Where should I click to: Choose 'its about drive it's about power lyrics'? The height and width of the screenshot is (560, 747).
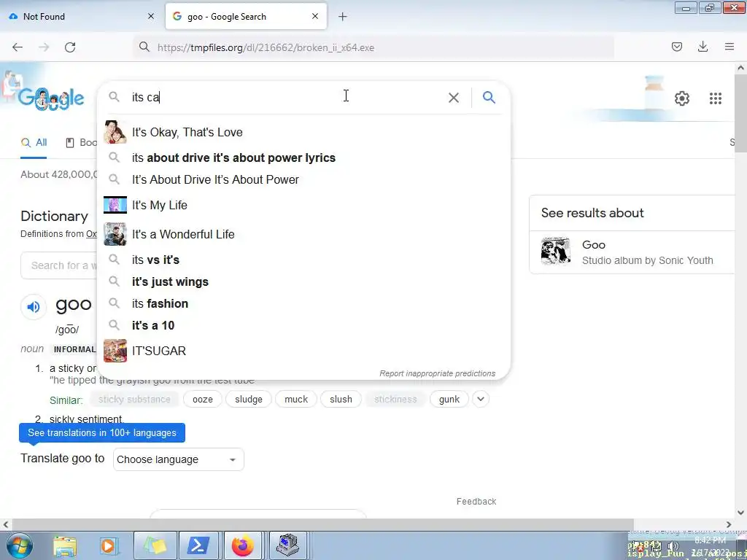pos(303,157)
